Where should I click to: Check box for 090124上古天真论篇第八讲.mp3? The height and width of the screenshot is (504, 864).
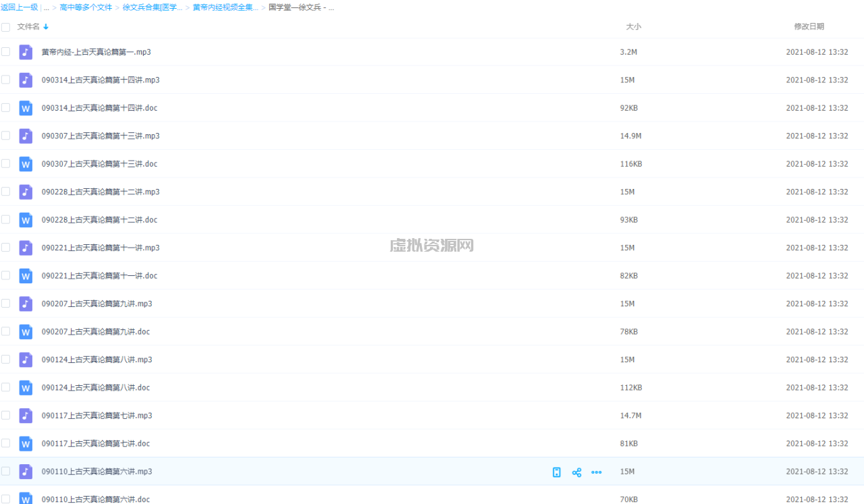[x=5, y=360]
